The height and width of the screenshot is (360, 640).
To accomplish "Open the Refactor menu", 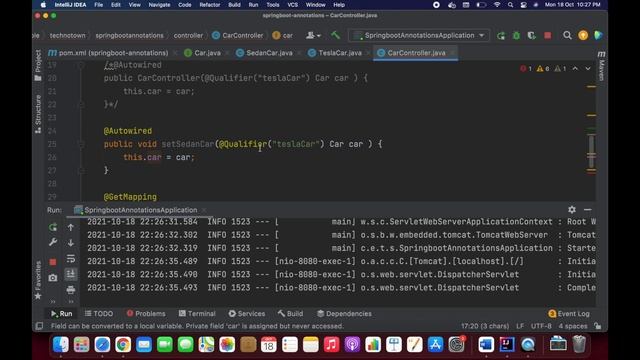I will click(209, 5).
